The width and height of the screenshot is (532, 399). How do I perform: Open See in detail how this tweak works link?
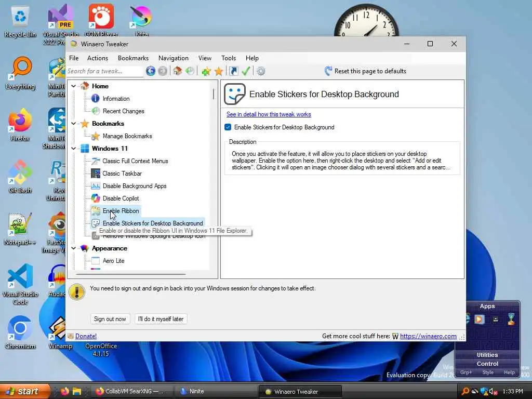point(269,114)
